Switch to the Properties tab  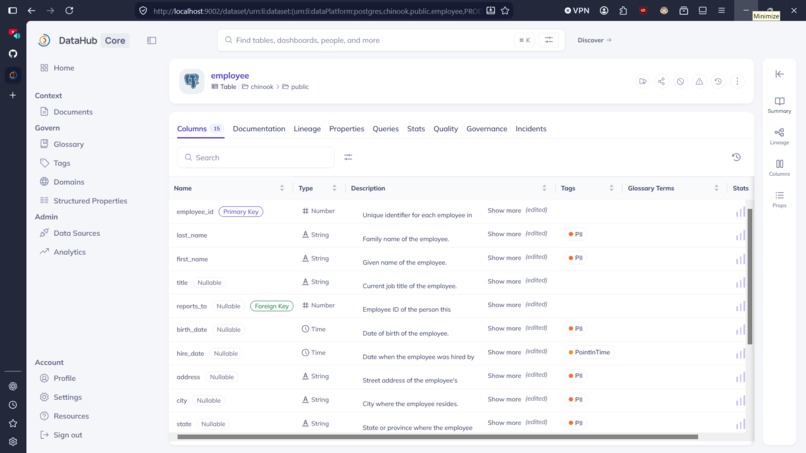point(346,129)
